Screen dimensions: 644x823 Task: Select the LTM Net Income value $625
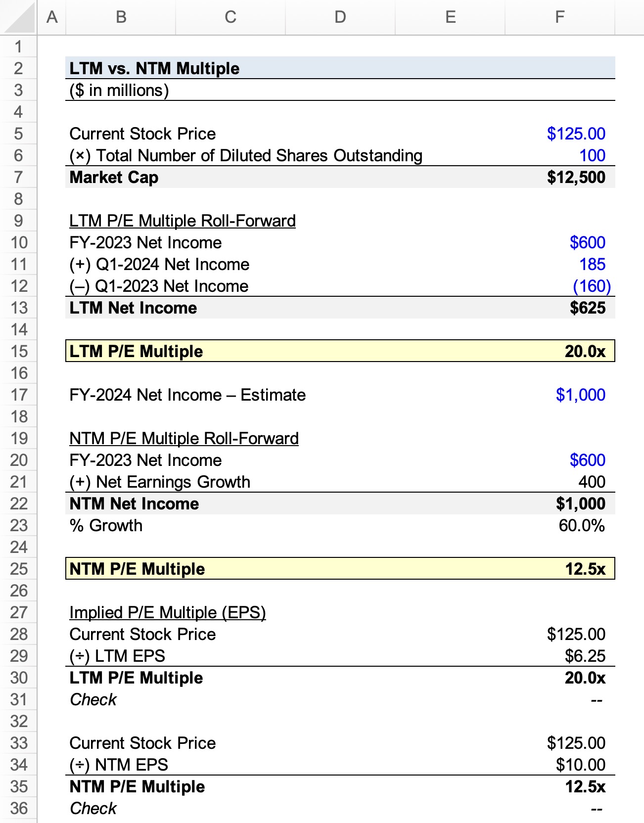pyautogui.click(x=588, y=308)
